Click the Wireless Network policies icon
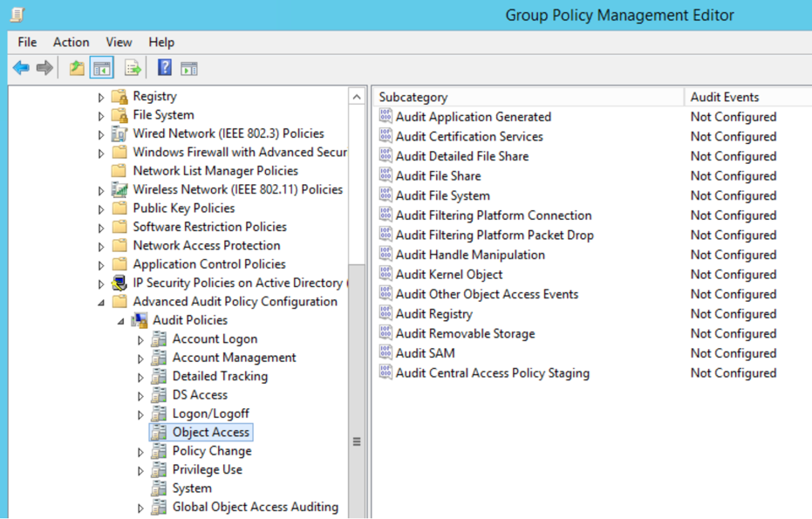This screenshot has height=519, width=812. tap(119, 189)
